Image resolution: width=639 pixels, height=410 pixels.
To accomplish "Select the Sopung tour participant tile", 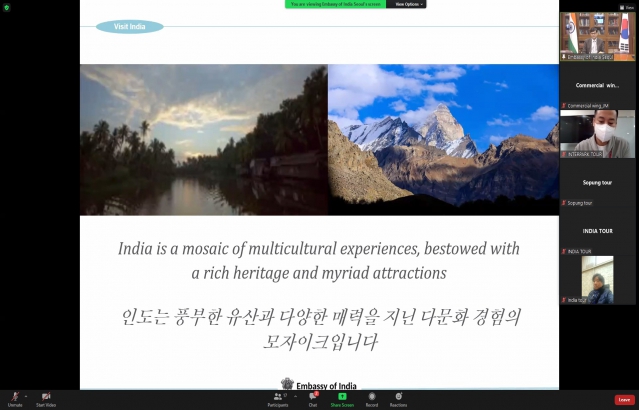I will pyautogui.click(x=597, y=182).
